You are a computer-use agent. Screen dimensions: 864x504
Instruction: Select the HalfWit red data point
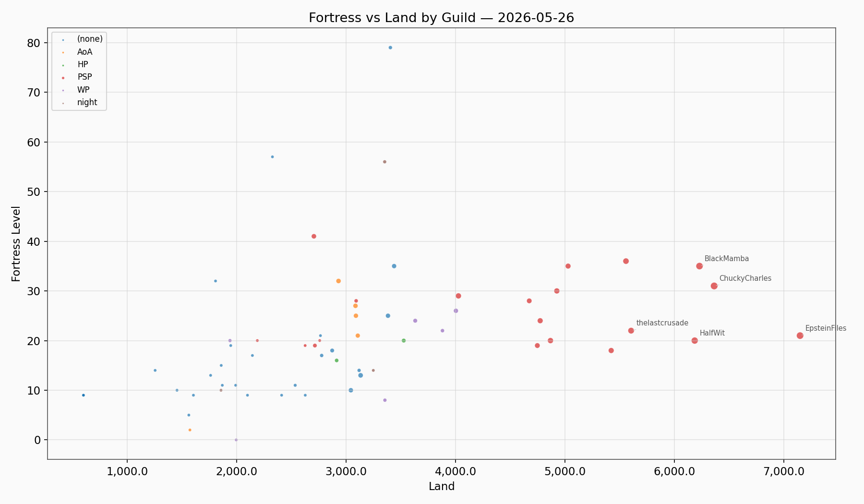(x=695, y=340)
